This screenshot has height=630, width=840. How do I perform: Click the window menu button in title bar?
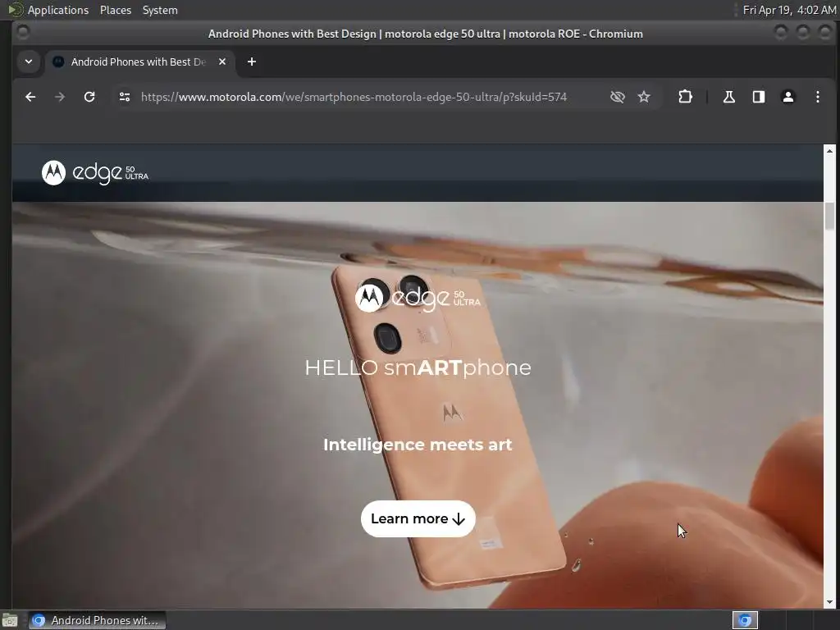click(x=22, y=33)
